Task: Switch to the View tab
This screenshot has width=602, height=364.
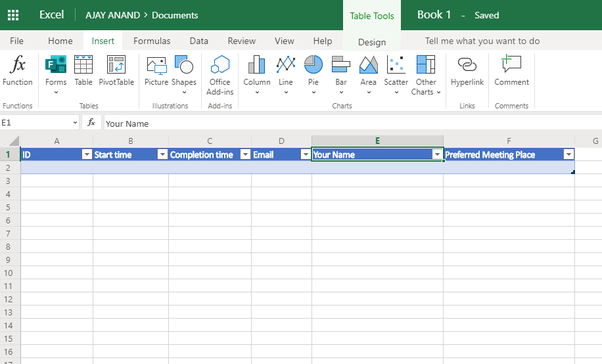Action: click(x=284, y=41)
